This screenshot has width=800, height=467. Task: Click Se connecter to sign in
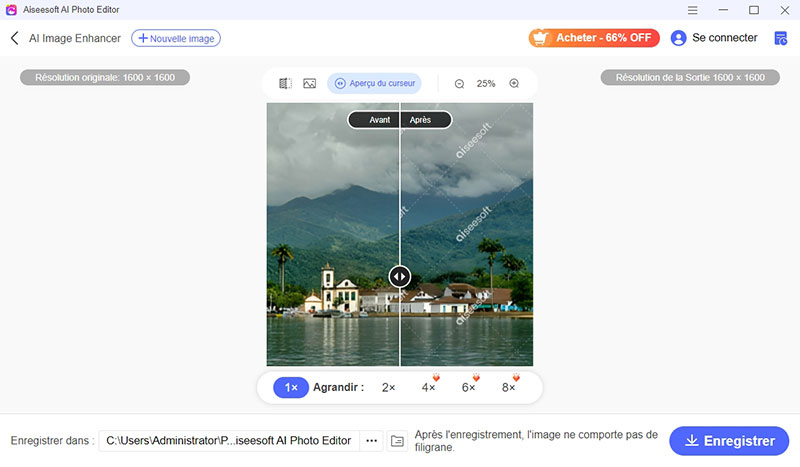click(714, 38)
